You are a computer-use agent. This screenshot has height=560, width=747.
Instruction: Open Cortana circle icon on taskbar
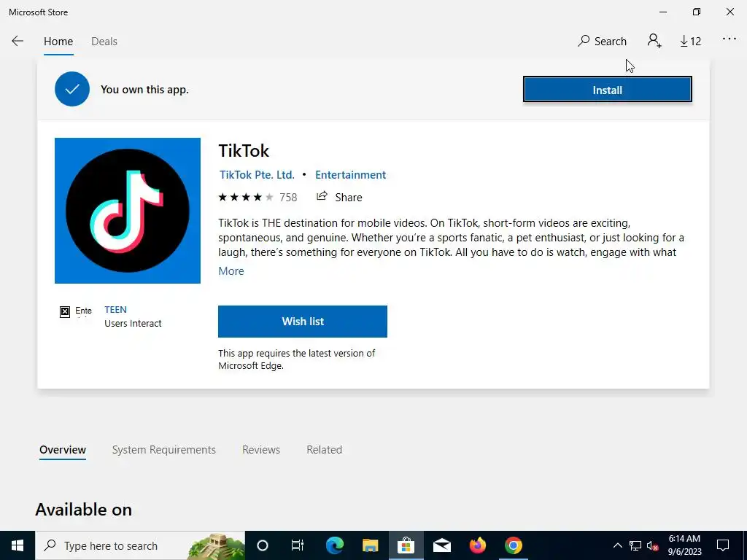click(263, 545)
